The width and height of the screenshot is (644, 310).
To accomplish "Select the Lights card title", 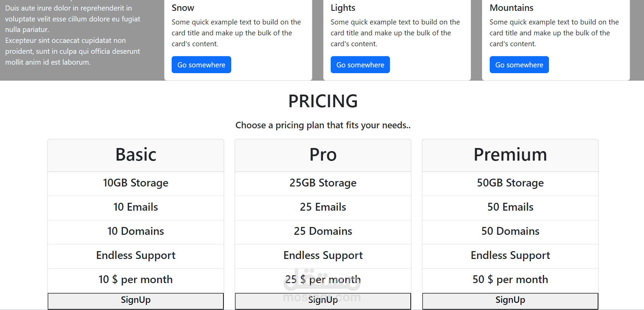I will [x=343, y=8].
